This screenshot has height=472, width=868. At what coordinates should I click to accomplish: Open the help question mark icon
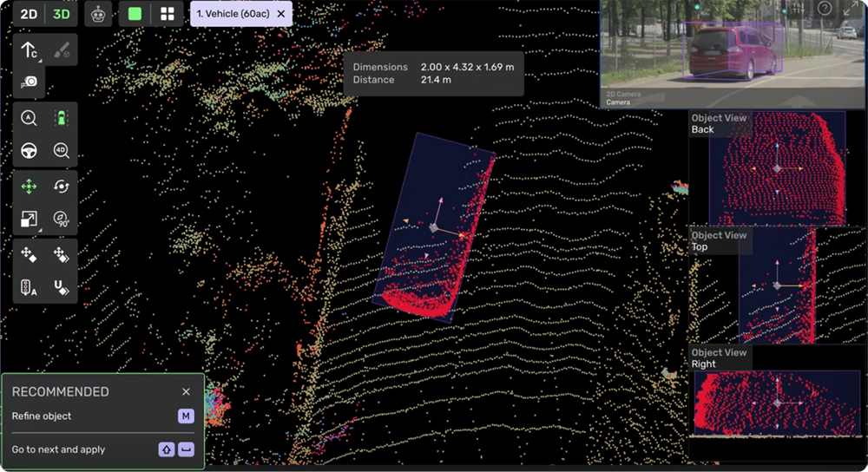[825, 8]
